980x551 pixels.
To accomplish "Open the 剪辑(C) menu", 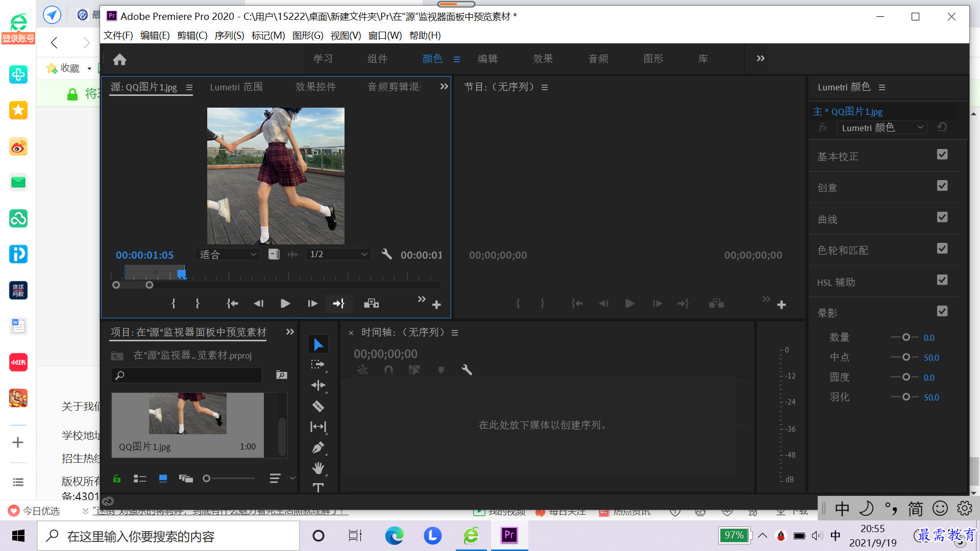I will coord(192,35).
